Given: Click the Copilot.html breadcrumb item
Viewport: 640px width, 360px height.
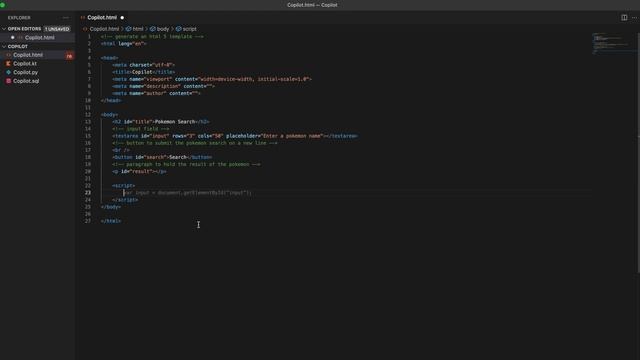Looking at the screenshot, I should point(104,29).
